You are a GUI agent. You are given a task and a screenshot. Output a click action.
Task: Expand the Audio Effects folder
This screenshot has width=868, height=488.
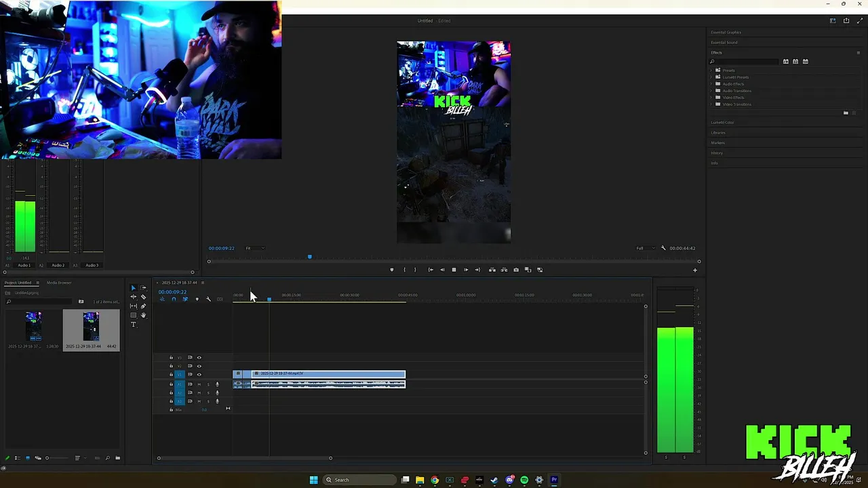(x=711, y=84)
